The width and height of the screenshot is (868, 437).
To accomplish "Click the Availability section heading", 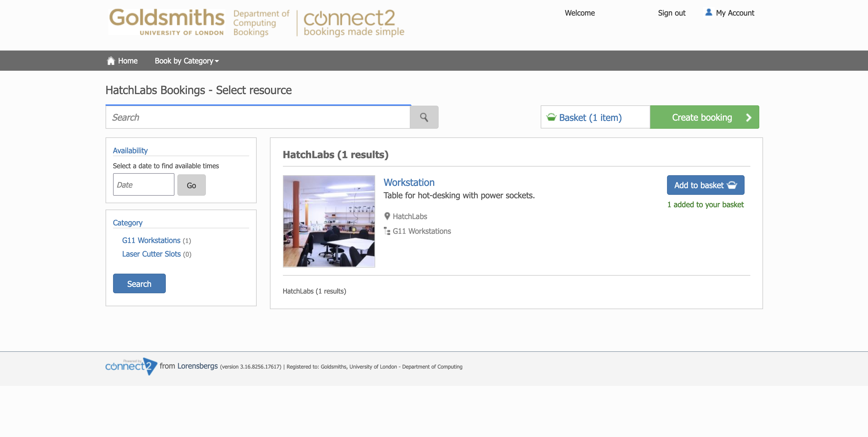I will [x=130, y=151].
